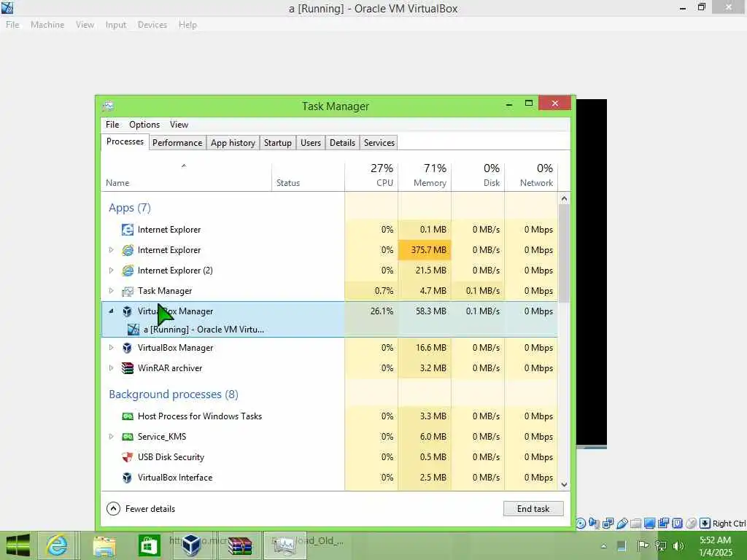Switch to the App history tab
Image resolution: width=747 pixels, height=560 pixels.
(x=233, y=143)
